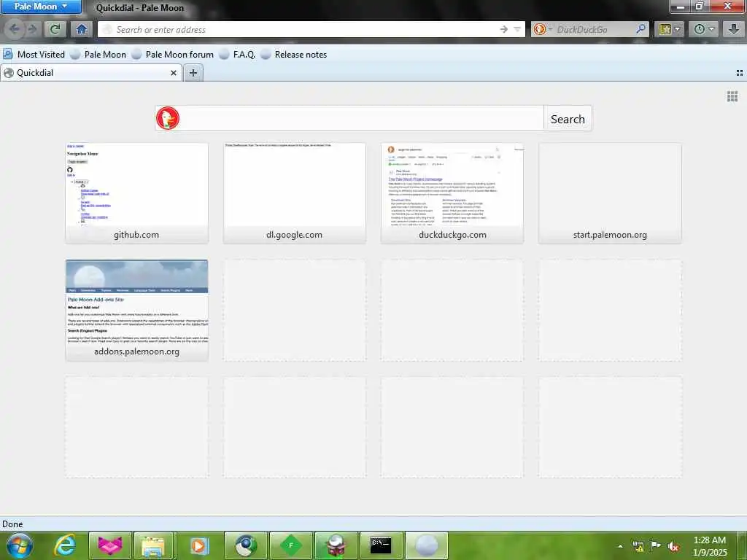This screenshot has height=560, width=747.
Task: Open the addons.palemoon.org dial thumbnail
Action: point(136,310)
